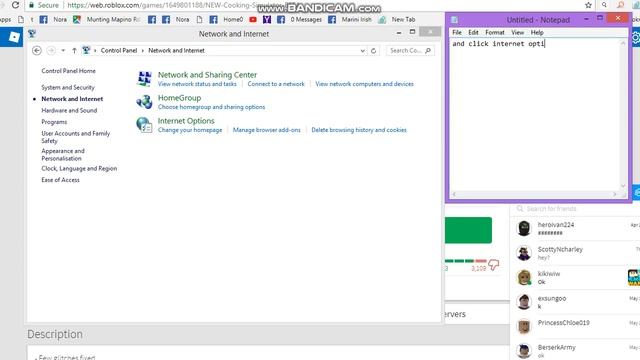Screen dimensions: 640x360
Task: Click Manage browser add-ons link
Action: click(267, 130)
